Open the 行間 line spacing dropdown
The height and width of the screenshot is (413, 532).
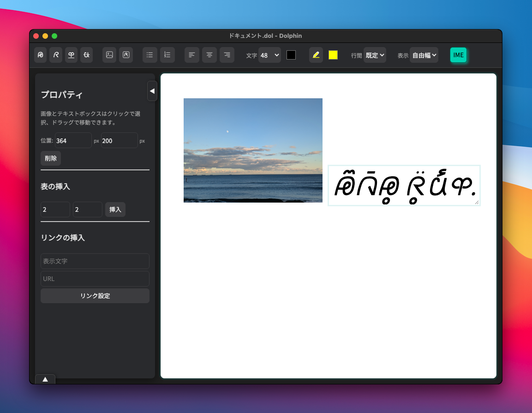click(x=375, y=55)
